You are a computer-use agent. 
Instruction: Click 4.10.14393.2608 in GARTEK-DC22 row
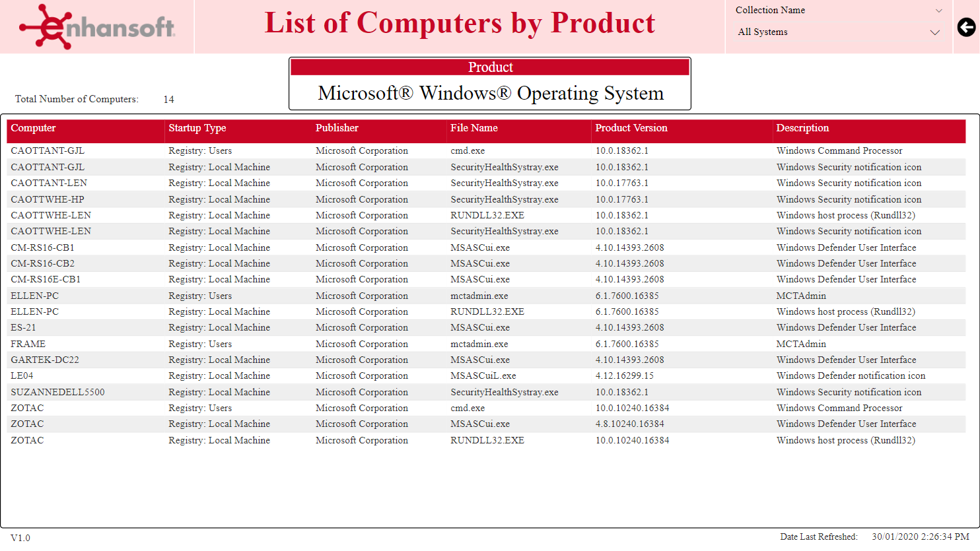[x=630, y=360]
